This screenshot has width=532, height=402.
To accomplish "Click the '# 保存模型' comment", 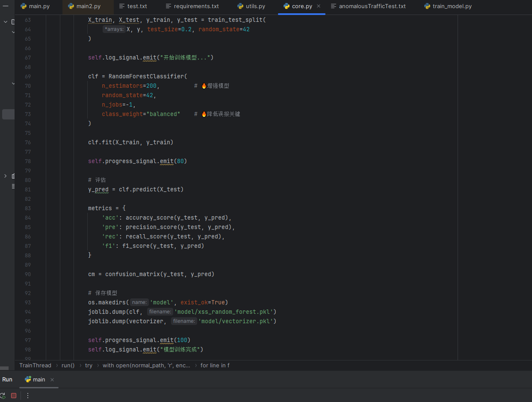I will click(x=103, y=293).
